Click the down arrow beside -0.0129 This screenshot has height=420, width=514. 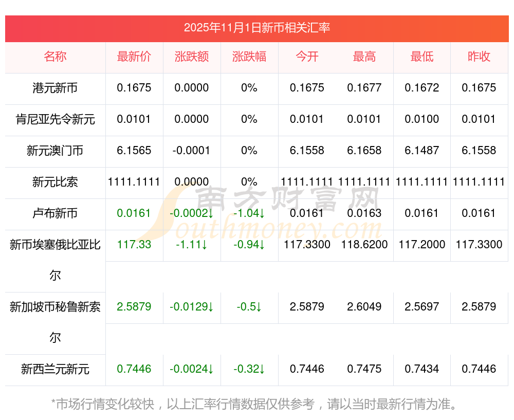click(211, 307)
